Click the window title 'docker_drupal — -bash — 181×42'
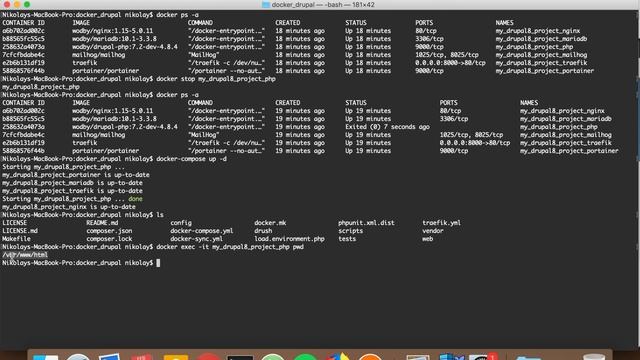The width and height of the screenshot is (640, 360). (x=323, y=4)
